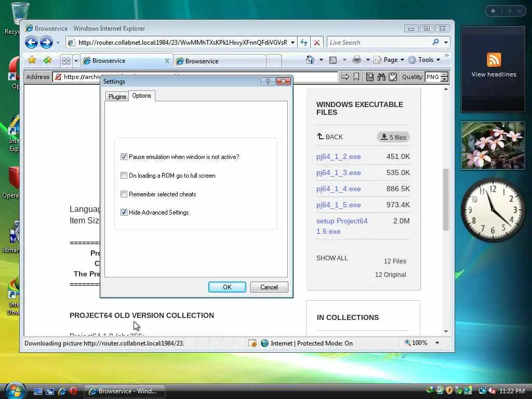Open setup Project64 1.6.exe link
Screen dimensions: 532x399
click(x=342, y=226)
